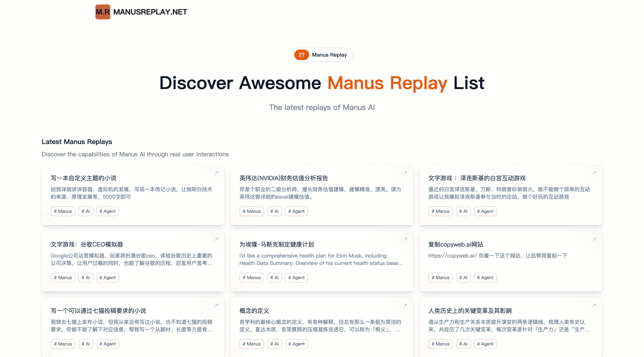Click the M.R logo icon
Image resolution: width=644 pixels, height=357 pixels.
point(103,12)
